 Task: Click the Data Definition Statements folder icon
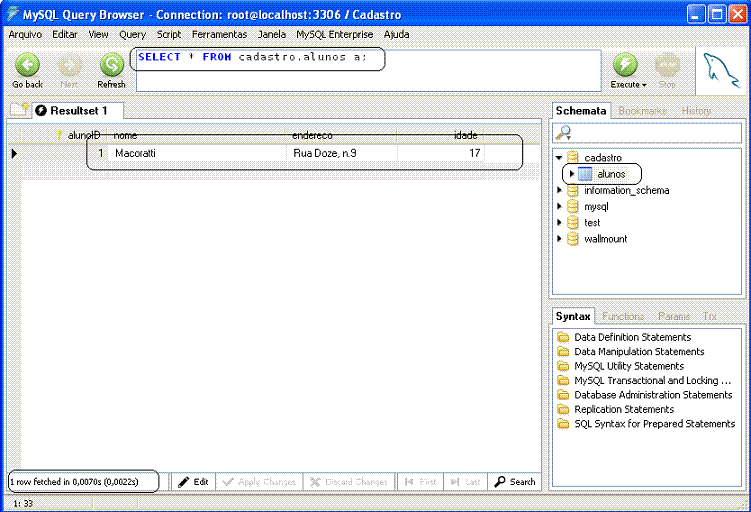click(x=563, y=337)
